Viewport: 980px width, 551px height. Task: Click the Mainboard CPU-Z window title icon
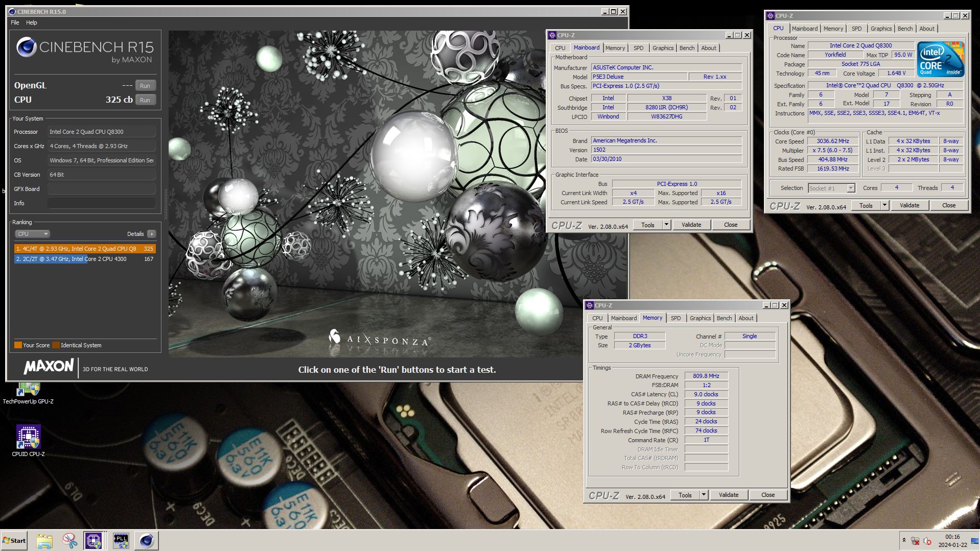552,35
